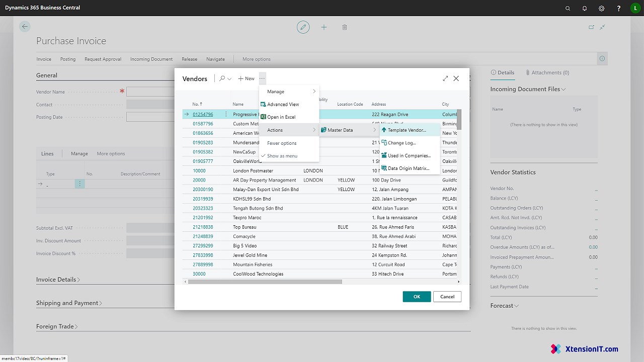Click the edit pencil icon above the invoice
Image resolution: width=644 pixels, height=362 pixels.
click(303, 27)
